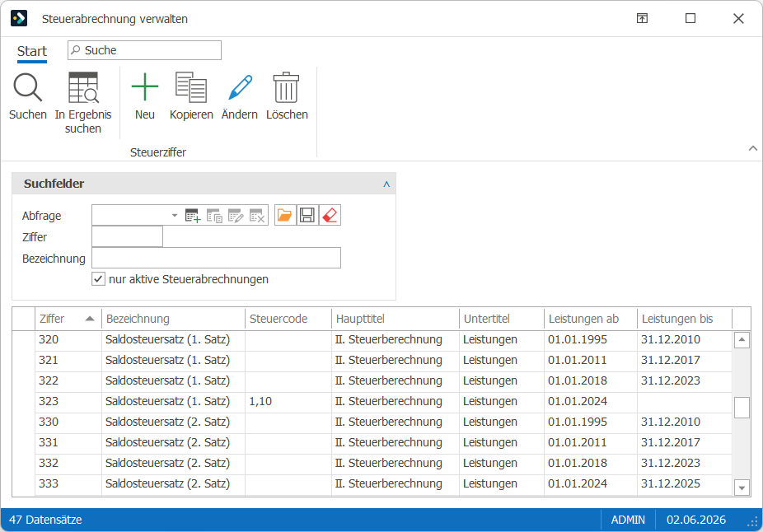Click Leistungen bis 31.12.2017 in row 331

pos(684,442)
